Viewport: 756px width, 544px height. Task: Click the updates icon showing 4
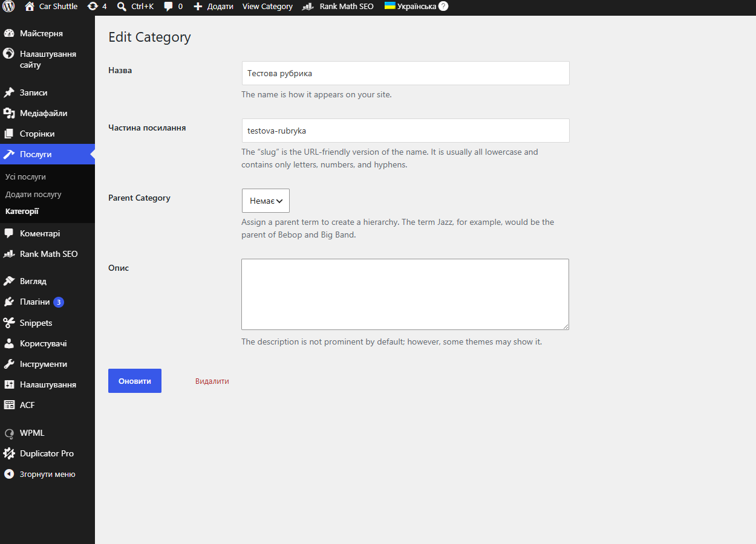click(x=93, y=7)
